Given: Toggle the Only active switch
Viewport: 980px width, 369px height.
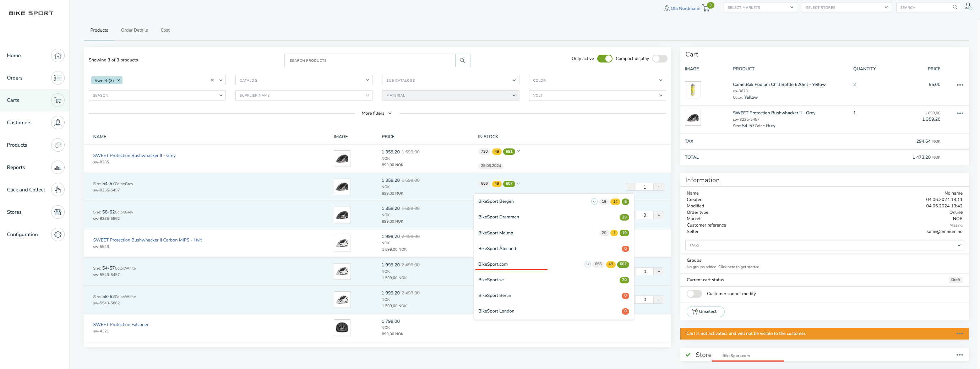Looking at the screenshot, I should (604, 59).
